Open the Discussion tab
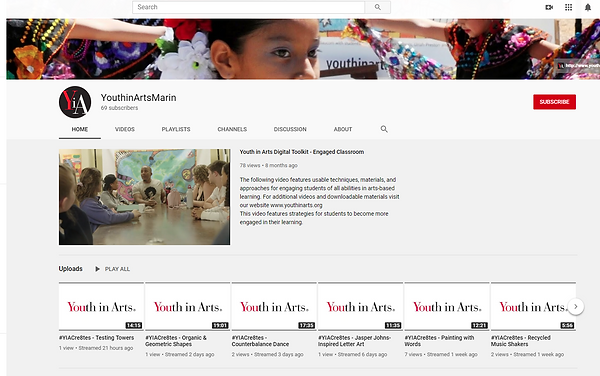 coord(290,129)
